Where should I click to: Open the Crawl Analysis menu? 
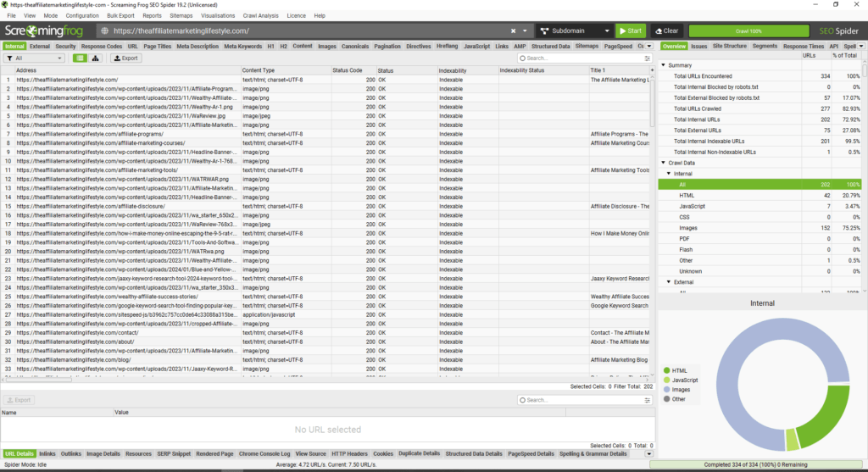coord(261,15)
